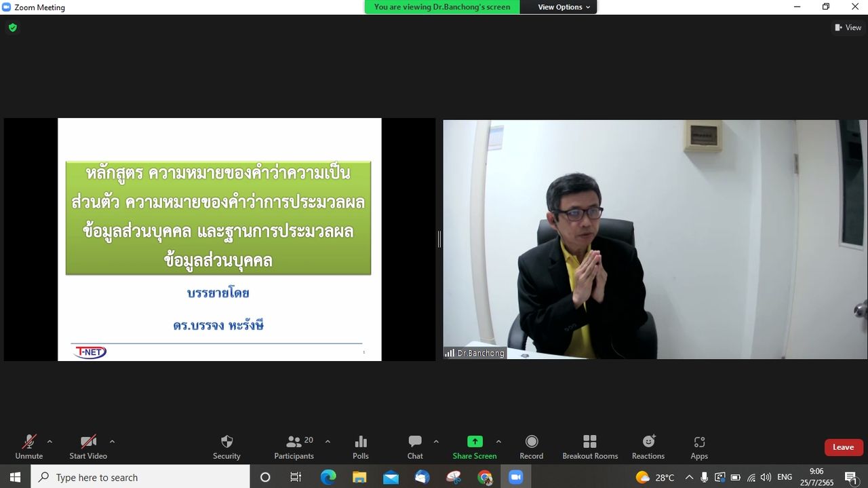Expand share options arrow beside Share Screen
868x488 pixels.
point(498,441)
